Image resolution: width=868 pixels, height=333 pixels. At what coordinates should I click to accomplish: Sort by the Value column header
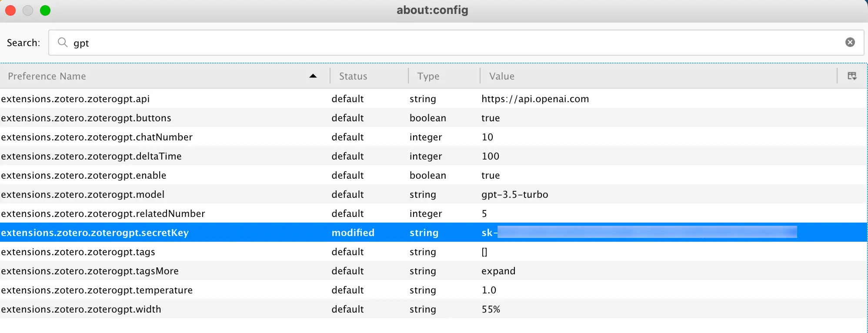tap(501, 76)
